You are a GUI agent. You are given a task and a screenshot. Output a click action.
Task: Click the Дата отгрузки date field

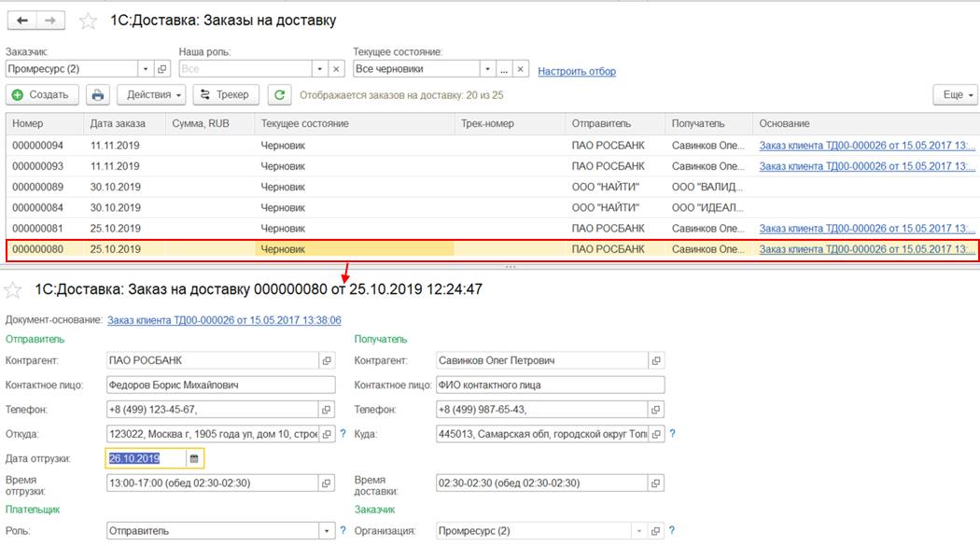click(x=147, y=458)
